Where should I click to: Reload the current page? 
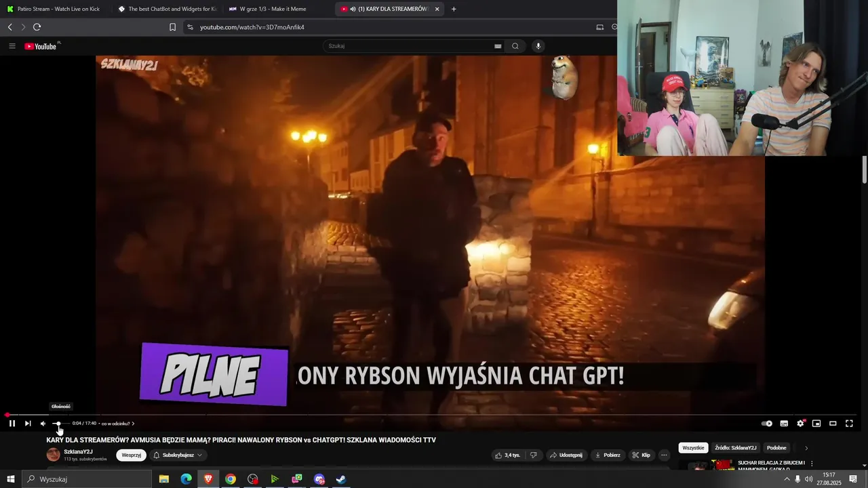[x=37, y=27]
